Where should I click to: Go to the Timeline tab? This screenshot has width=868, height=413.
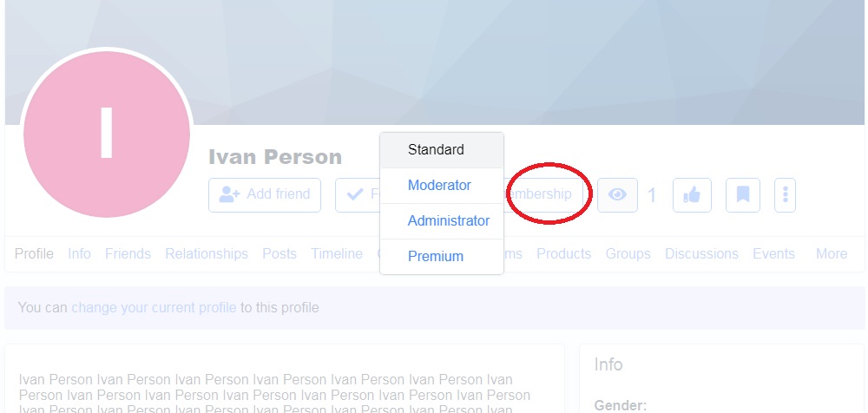tap(337, 253)
